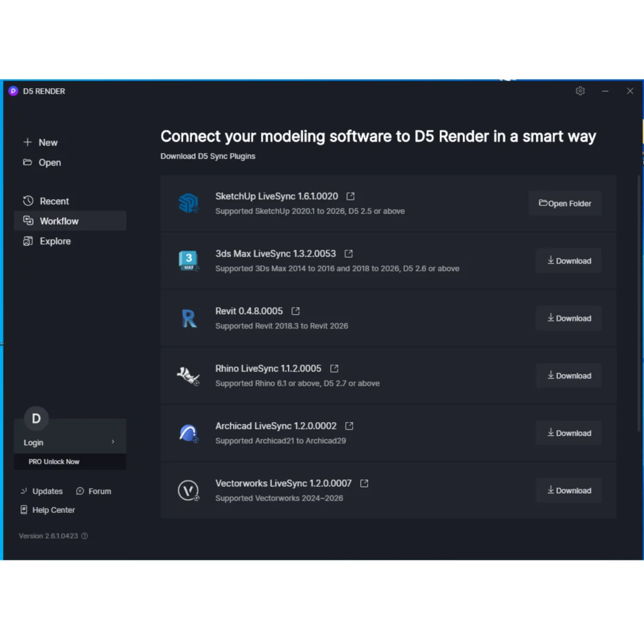Expand the Login chevron arrow
This screenshot has height=644, width=644.
point(113,442)
